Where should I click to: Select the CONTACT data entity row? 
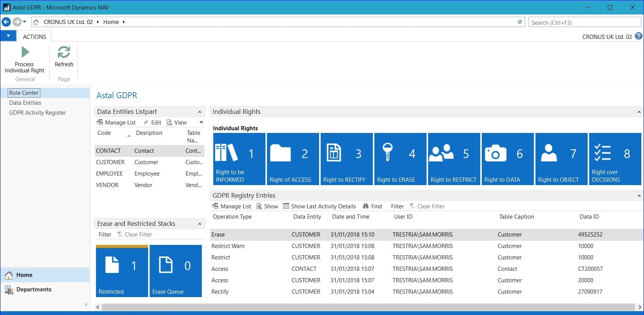coord(150,151)
